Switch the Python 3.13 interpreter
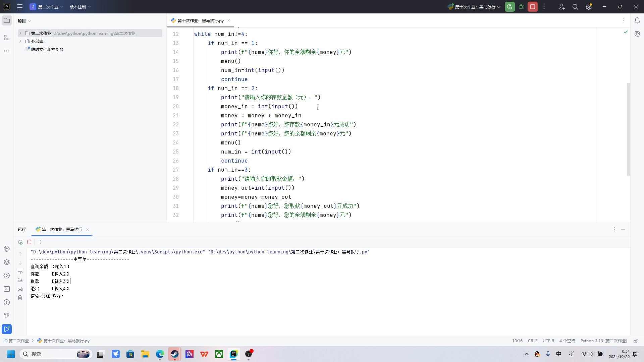The height and width of the screenshot is (362, 644). (x=604, y=341)
